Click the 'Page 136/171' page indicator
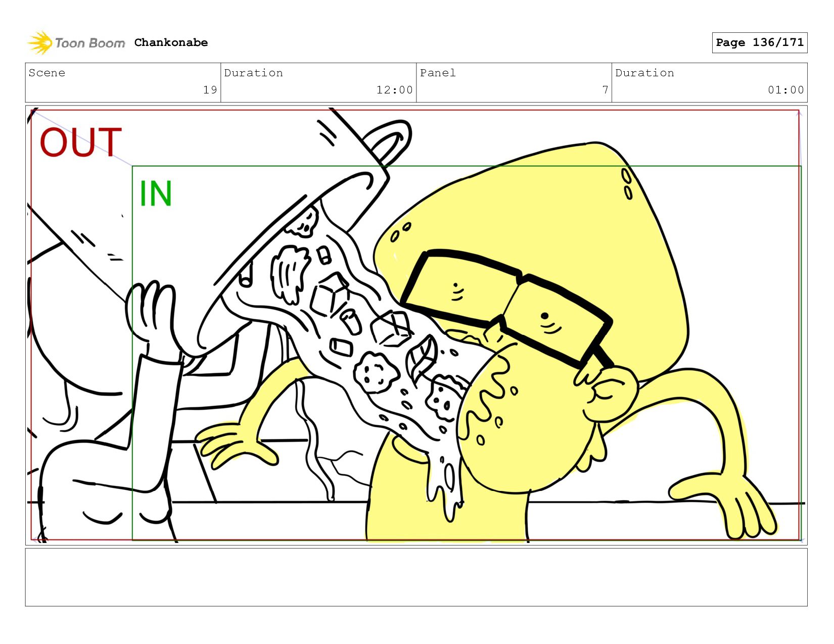The width and height of the screenshot is (834, 644). [x=760, y=42]
